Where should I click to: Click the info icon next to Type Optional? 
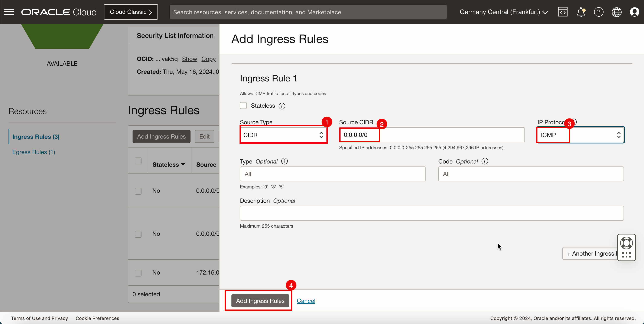tap(284, 161)
